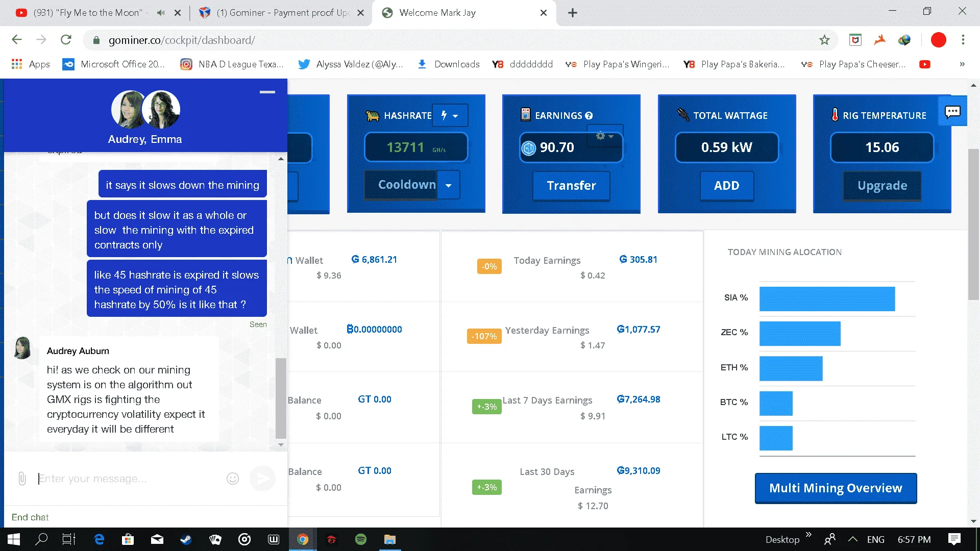Open Microsoft Edge from taskbar
The width and height of the screenshot is (980, 551).
[x=99, y=539]
